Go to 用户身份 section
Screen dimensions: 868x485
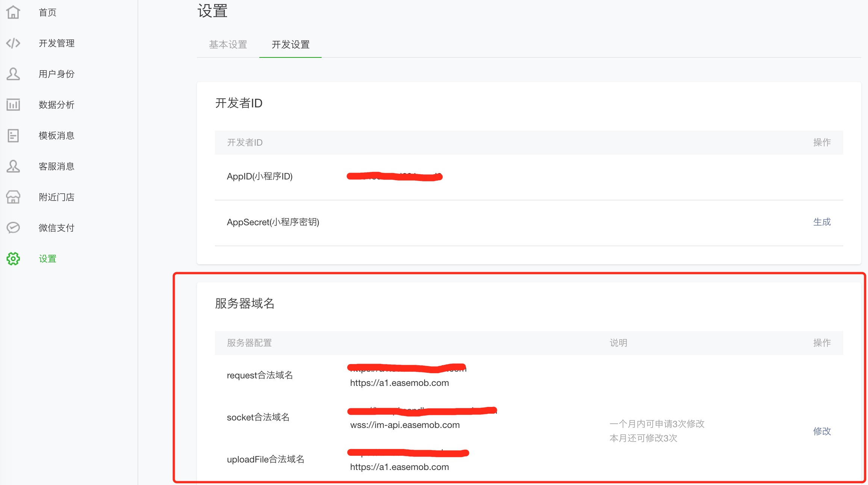pos(57,74)
